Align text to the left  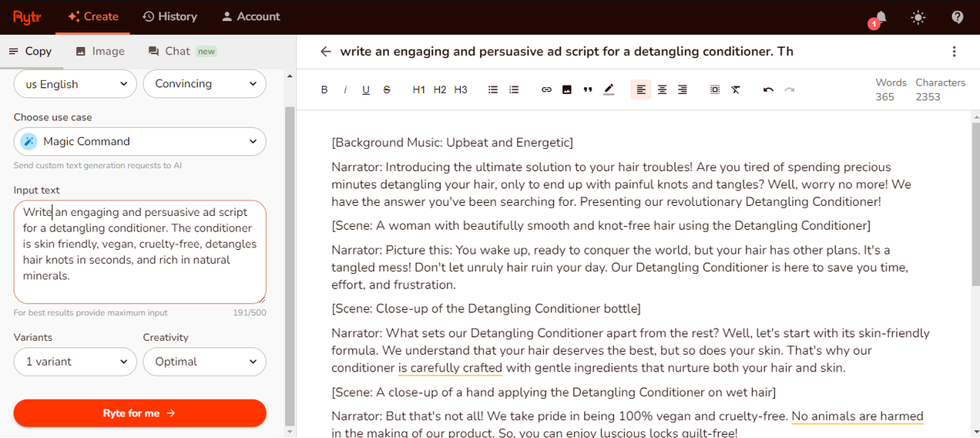click(641, 89)
